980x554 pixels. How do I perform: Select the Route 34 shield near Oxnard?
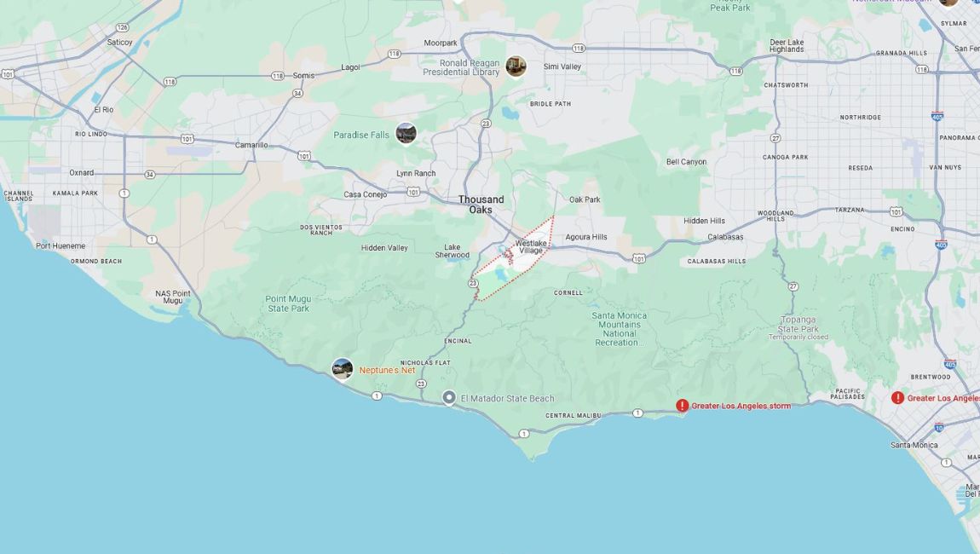coord(149,175)
